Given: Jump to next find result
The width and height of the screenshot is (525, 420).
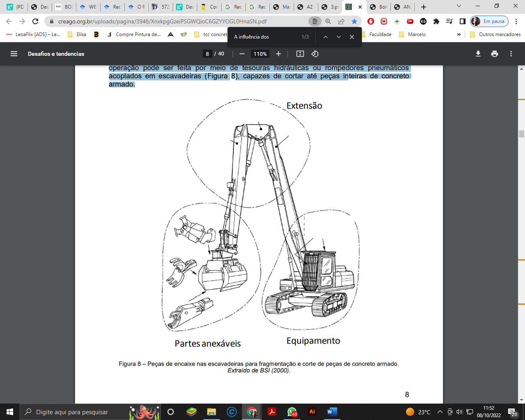Looking at the screenshot, I should tap(339, 37).
